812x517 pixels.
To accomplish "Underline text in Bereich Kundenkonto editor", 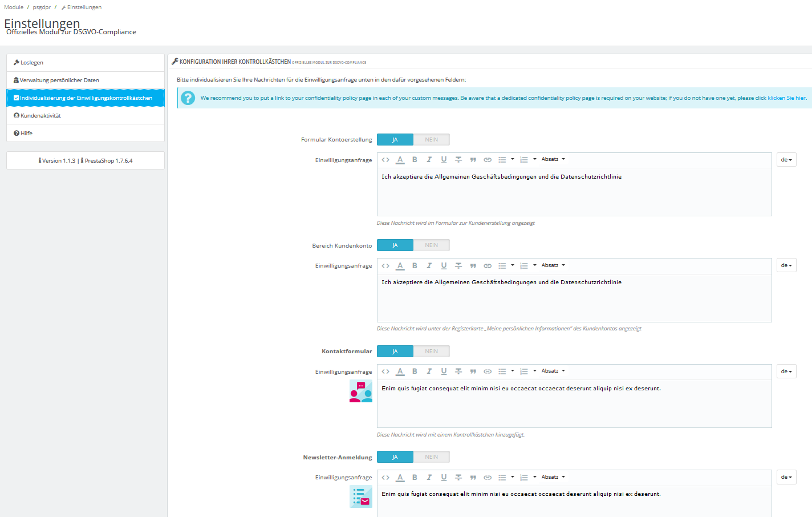I will 444,265.
